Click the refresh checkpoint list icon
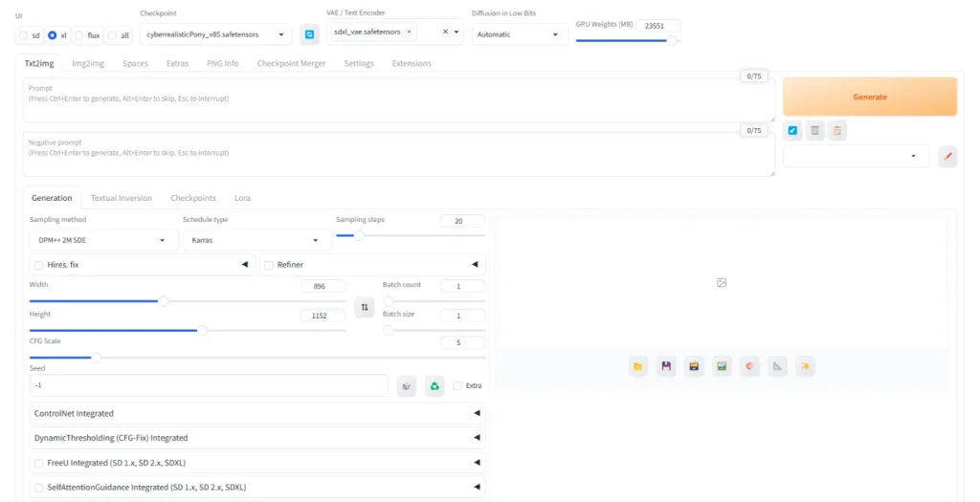Screen dimensions: 980x502 click(x=309, y=34)
